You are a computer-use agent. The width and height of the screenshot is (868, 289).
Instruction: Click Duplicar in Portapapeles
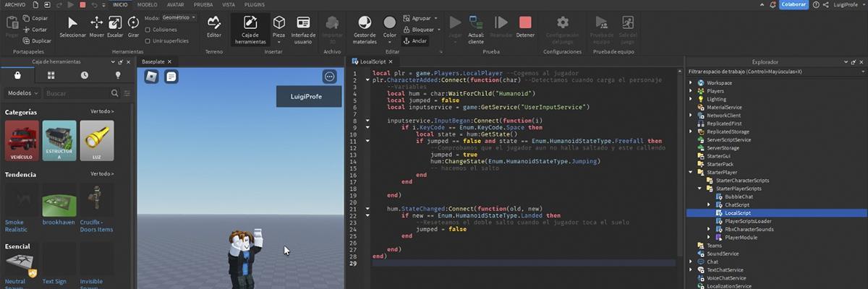37,40
